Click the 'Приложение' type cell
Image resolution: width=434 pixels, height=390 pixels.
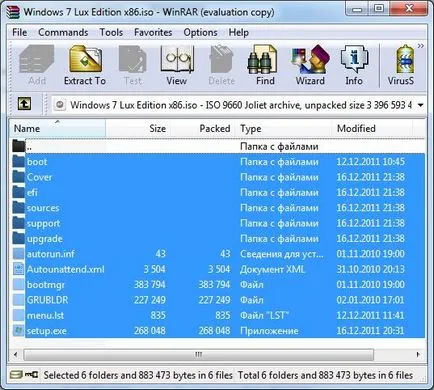pos(269,331)
